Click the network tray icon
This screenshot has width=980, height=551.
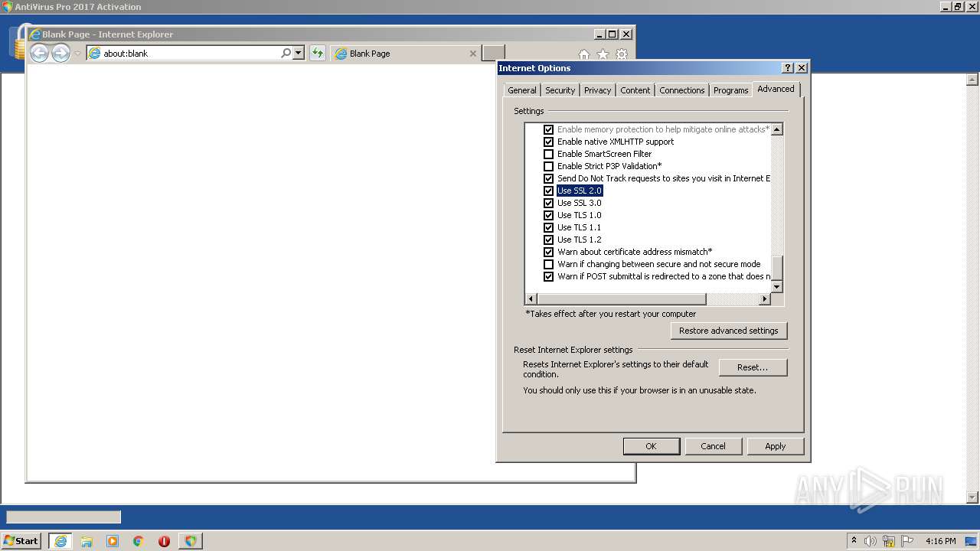pyautogui.click(x=889, y=541)
